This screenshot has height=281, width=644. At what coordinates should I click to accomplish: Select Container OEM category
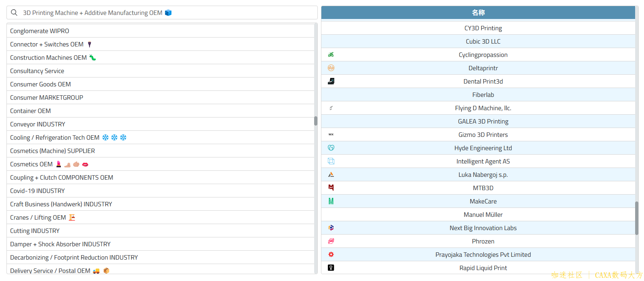160,111
